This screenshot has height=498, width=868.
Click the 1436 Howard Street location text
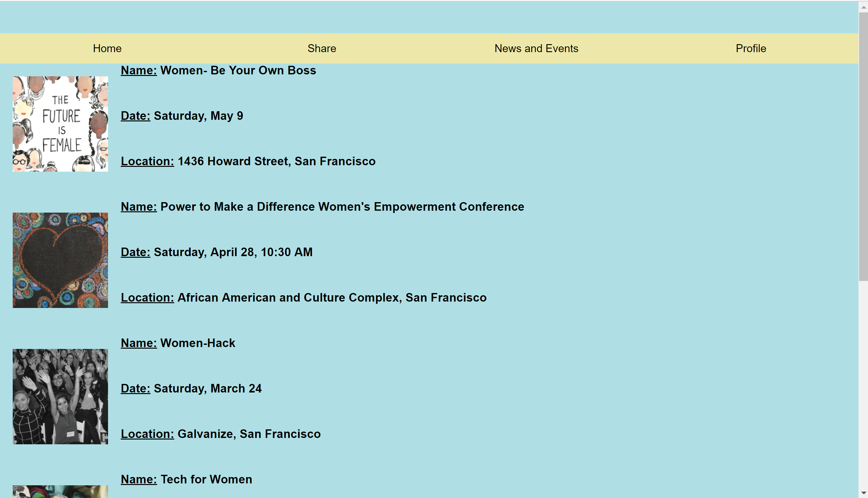(276, 161)
